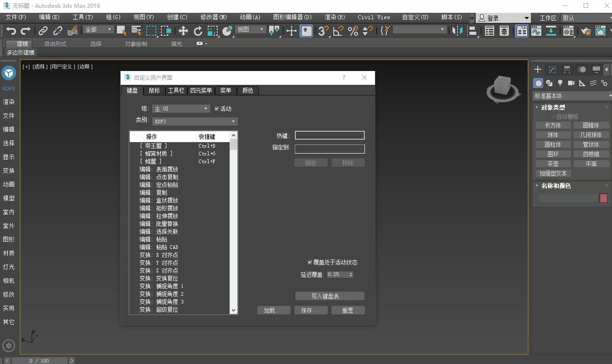Open the 类别 RDF3 dropdown
Viewport: 612px width, 364px height.
195,121
